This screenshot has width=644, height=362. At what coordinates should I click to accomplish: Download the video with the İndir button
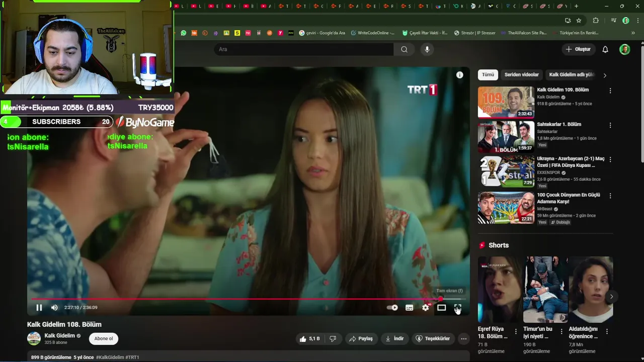[x=394, y=339]
